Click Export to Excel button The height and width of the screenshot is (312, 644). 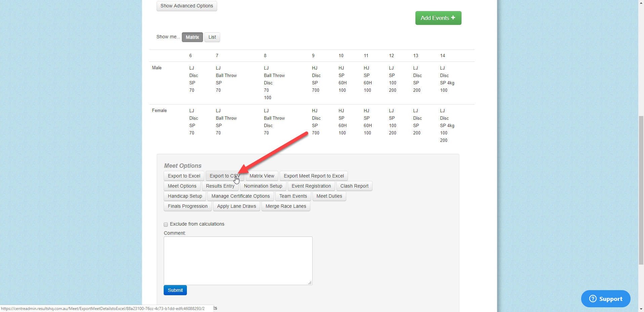184,176
